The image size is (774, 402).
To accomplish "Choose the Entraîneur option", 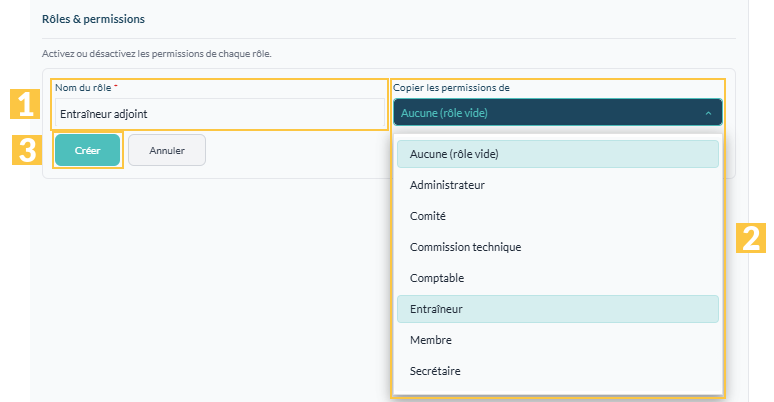I will click(x=558, y=309).
